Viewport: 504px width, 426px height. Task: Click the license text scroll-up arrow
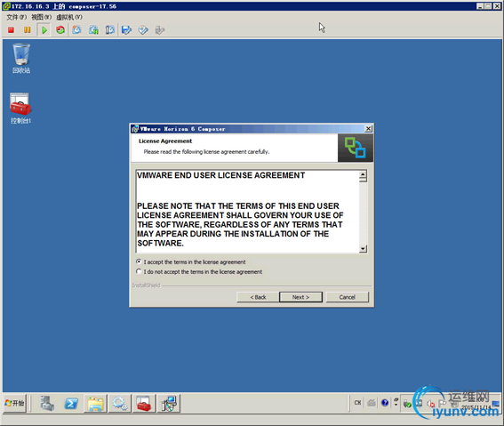(363, 174)
